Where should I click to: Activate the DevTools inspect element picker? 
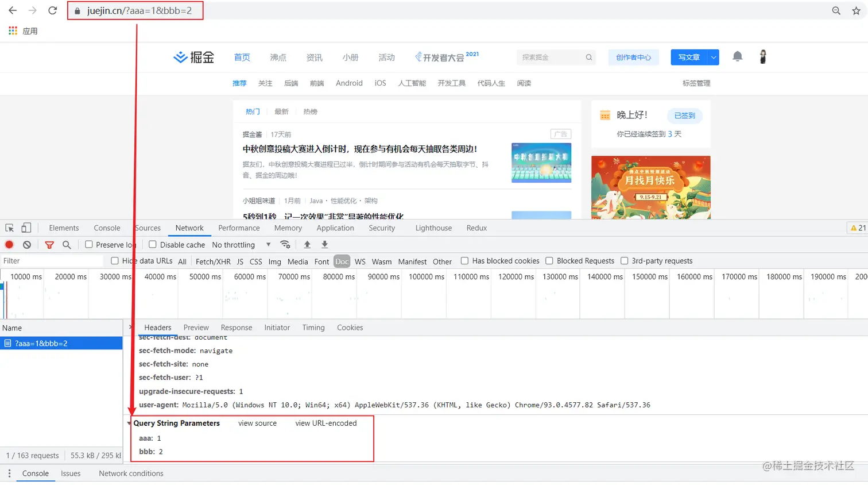click(10, 228)
